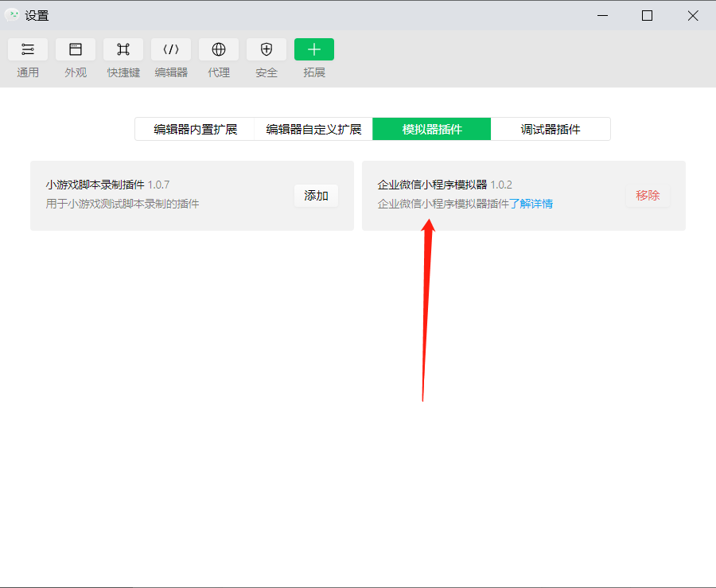Minimize the 设置 window
716x588 pixels.
(602, 16)
